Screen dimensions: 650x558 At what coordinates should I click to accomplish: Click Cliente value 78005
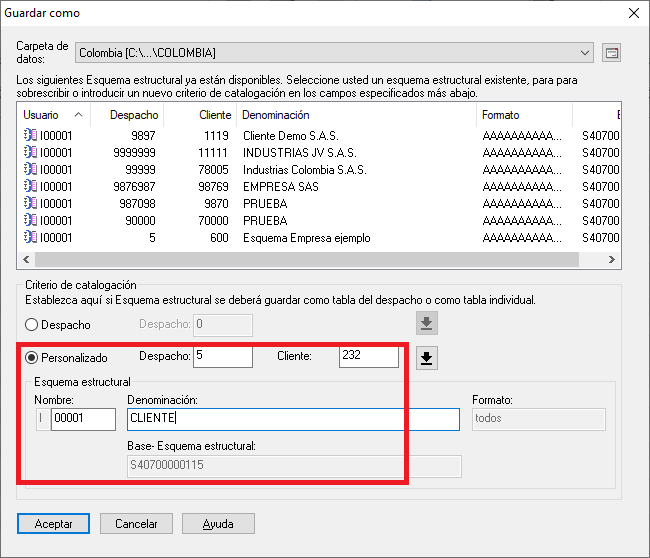(x=213, y=170)
